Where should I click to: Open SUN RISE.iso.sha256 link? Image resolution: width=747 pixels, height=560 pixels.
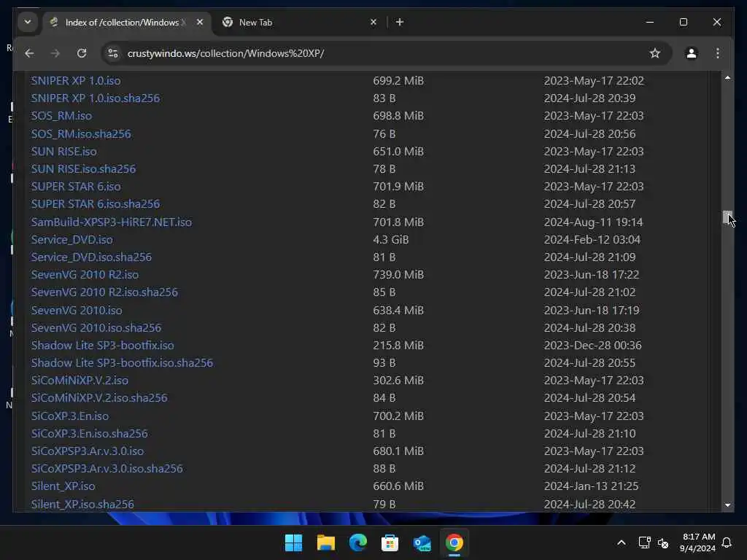(x=83, y=169)
